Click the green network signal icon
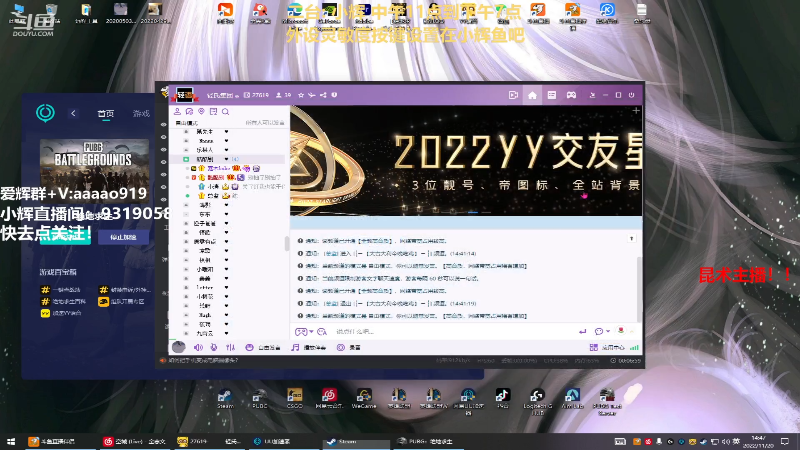 634,347
